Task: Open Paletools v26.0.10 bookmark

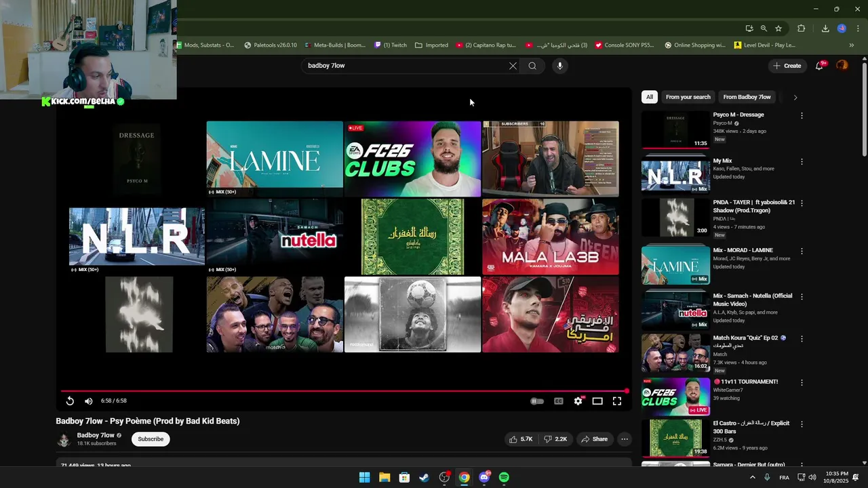Action: click(270, 45)
